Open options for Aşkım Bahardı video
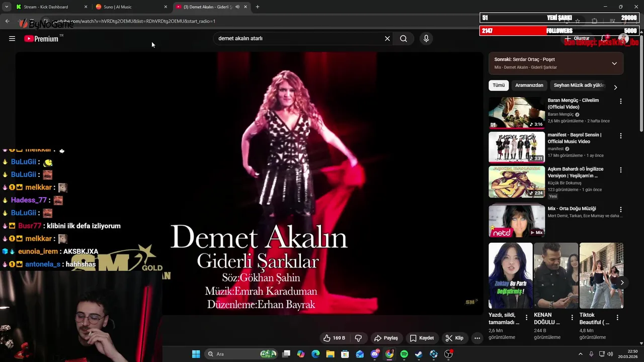The height and width of the screenshot is (362, 644). tap(620, 170)
